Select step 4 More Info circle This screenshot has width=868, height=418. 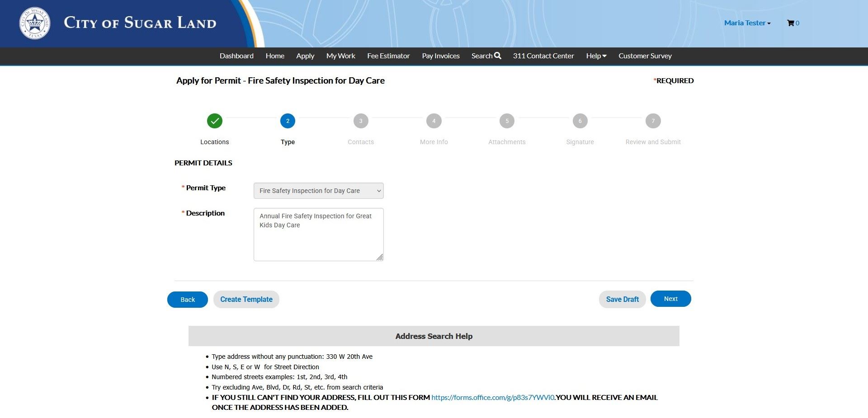tap(434, 121)
